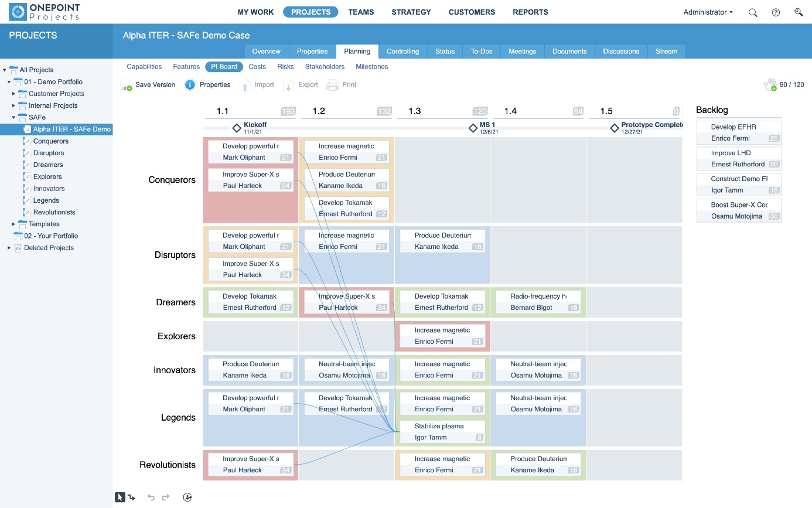The height and width of the screenshot is (508, 812).
Task: Select the pointer arrow tool
Action: click(120, 497)
